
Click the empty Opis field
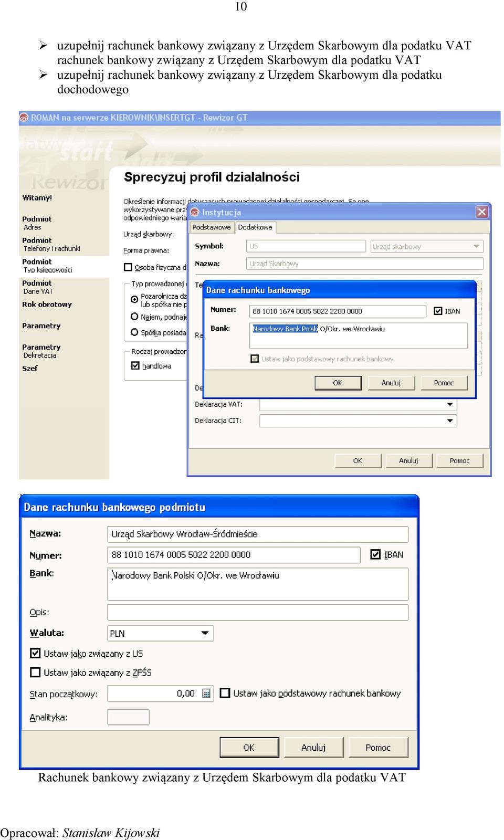tap(258, 612)
